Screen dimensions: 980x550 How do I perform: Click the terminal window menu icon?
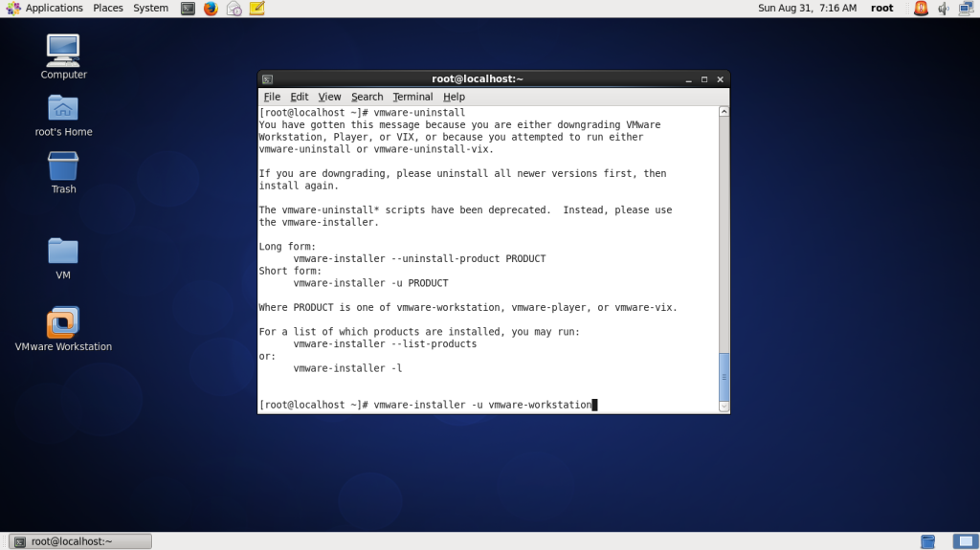click(x=268, y=79)
